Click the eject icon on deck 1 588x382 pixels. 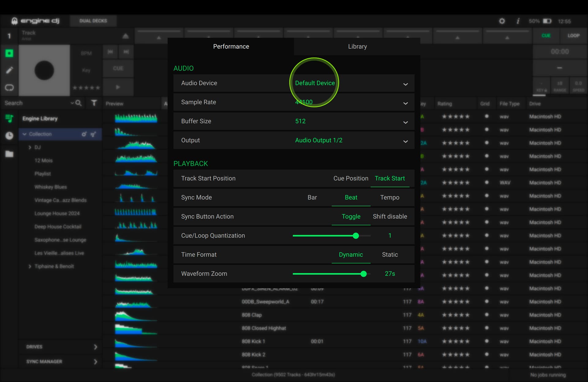pos(126,36)
